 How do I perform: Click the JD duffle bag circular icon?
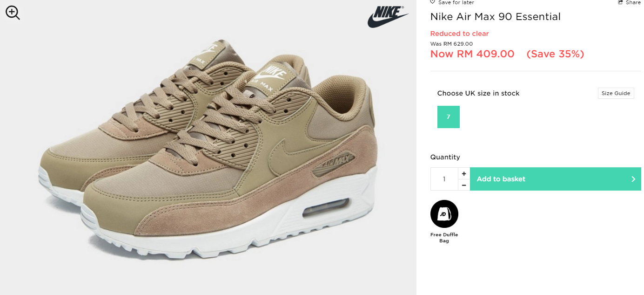point(444,214)
